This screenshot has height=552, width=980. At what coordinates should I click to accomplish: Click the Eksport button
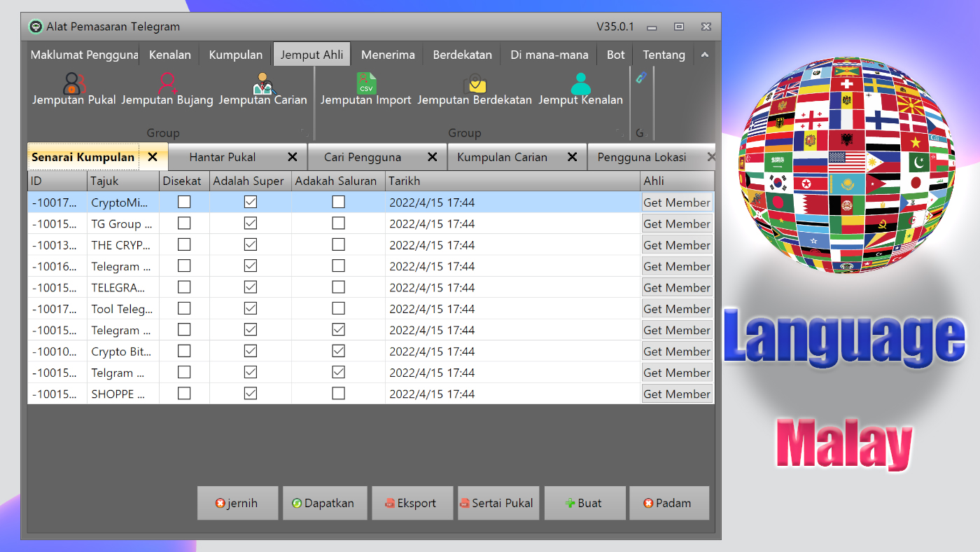412,502
